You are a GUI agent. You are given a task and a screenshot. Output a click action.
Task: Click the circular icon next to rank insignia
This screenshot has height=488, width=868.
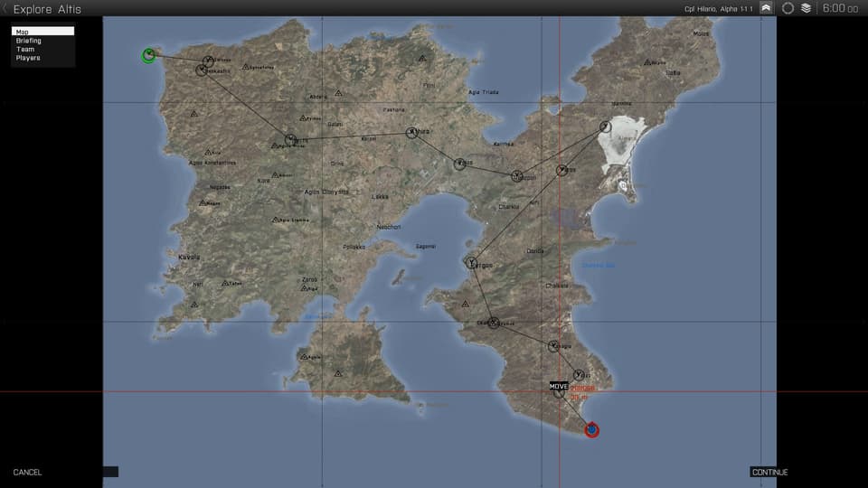coord(788,8)
